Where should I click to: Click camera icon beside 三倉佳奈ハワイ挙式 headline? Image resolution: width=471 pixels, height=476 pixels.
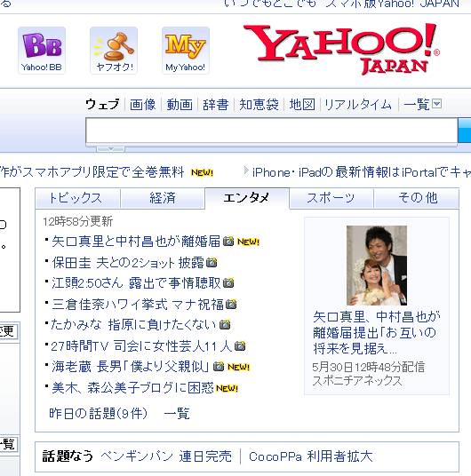[231, 304]
